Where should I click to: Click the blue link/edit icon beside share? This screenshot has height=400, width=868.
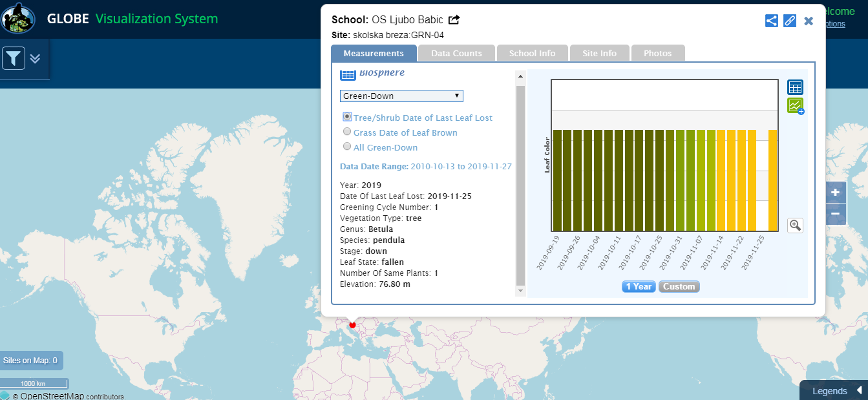tap(789, 21)
